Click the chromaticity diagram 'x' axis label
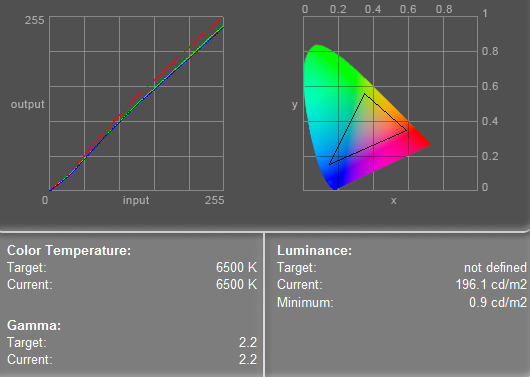Image resolution: width=530 pixels, height=377 pixels. point(393,201)
